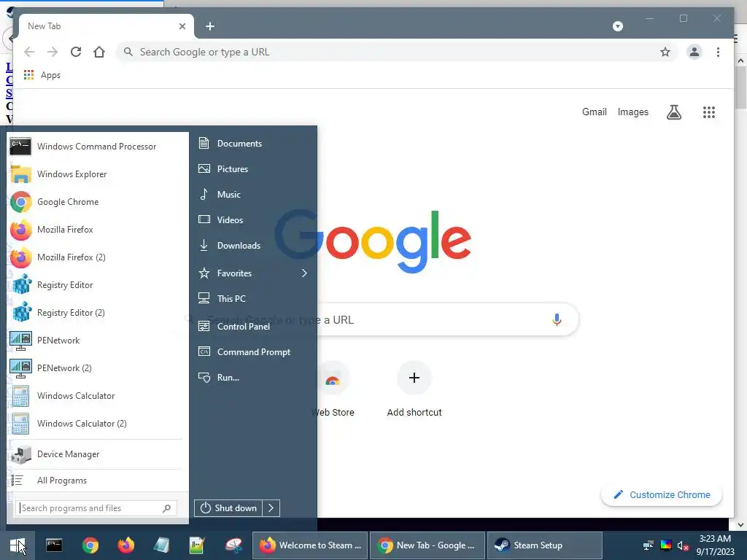
Task: Click the muted volume tray icon
Action: tap(683, 545)
